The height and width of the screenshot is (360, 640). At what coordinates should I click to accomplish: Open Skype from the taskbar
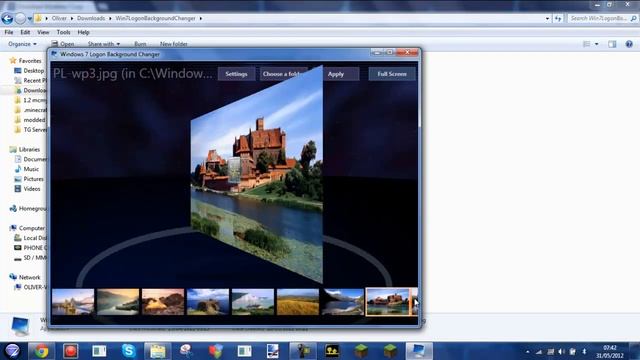click(x=129, y=351)
